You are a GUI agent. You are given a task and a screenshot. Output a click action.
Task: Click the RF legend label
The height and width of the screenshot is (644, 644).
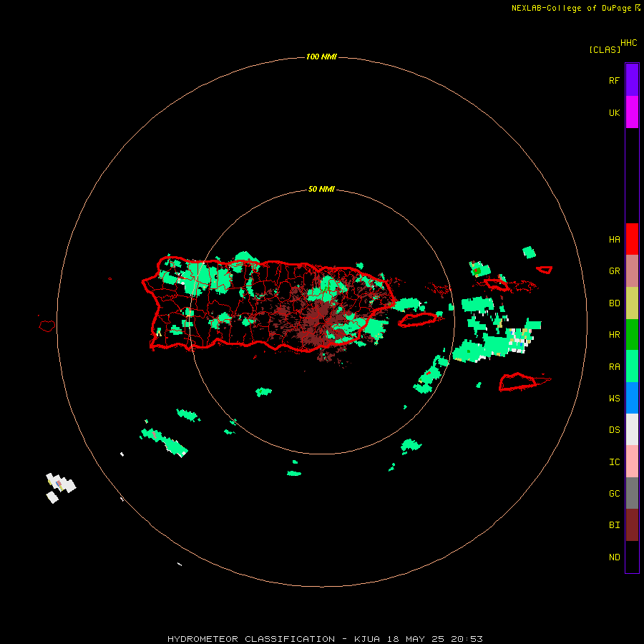[x=614, y=81]
